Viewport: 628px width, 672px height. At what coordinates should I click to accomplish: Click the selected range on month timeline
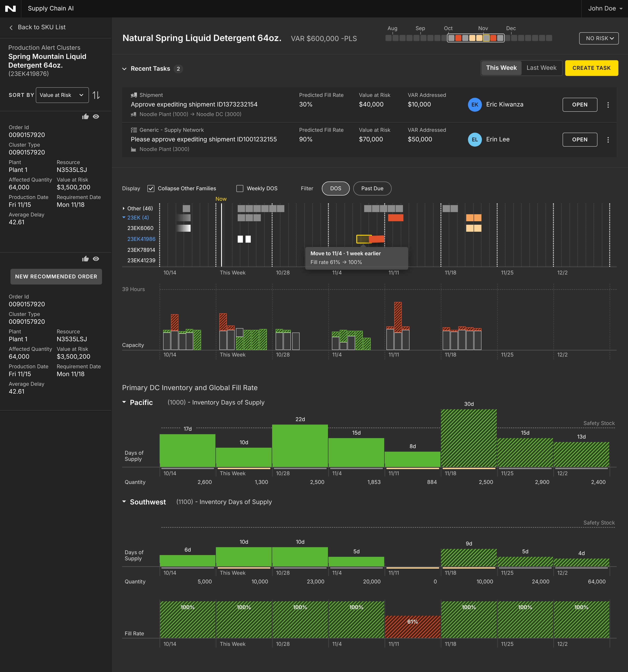(x=476, y=38)
